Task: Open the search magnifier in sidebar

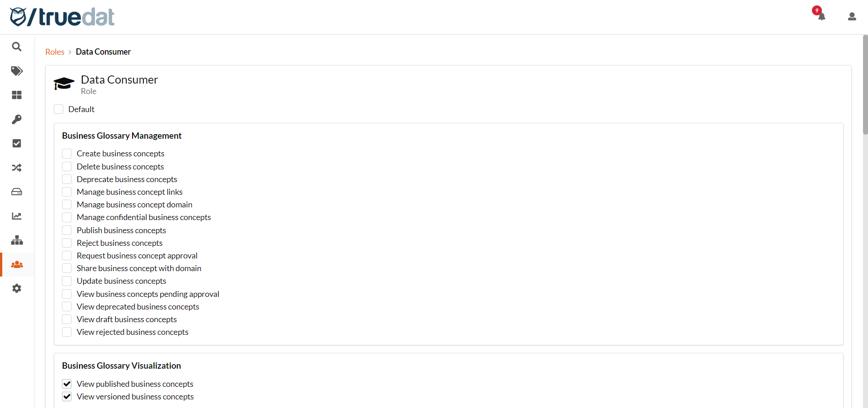Action: 17,47
